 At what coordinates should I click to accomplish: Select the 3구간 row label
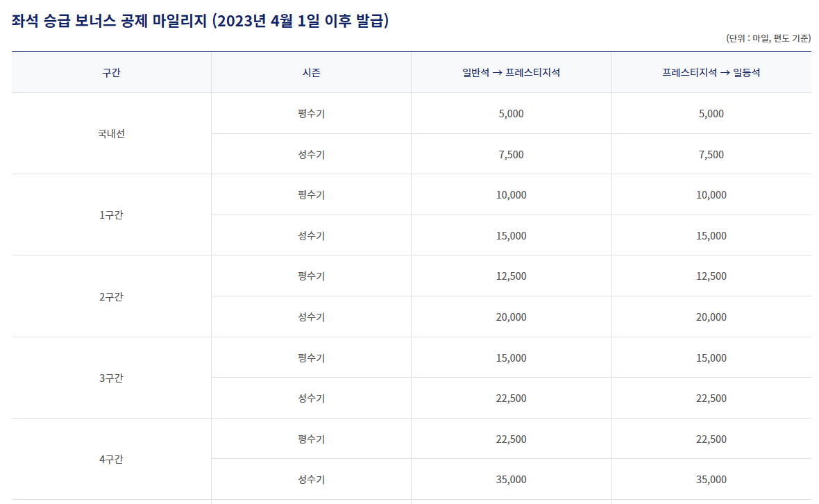(x=110, y=377)
